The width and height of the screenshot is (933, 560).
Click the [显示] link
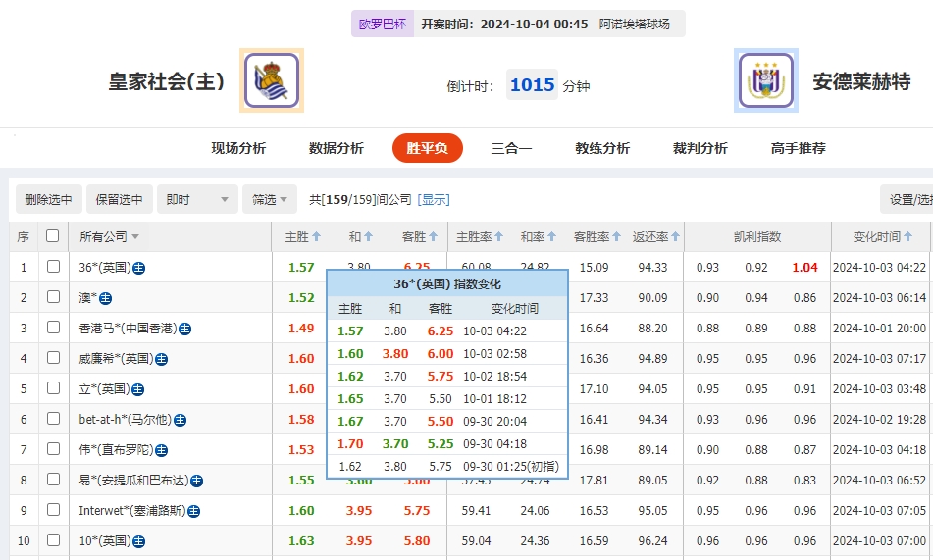pos(434,199)
